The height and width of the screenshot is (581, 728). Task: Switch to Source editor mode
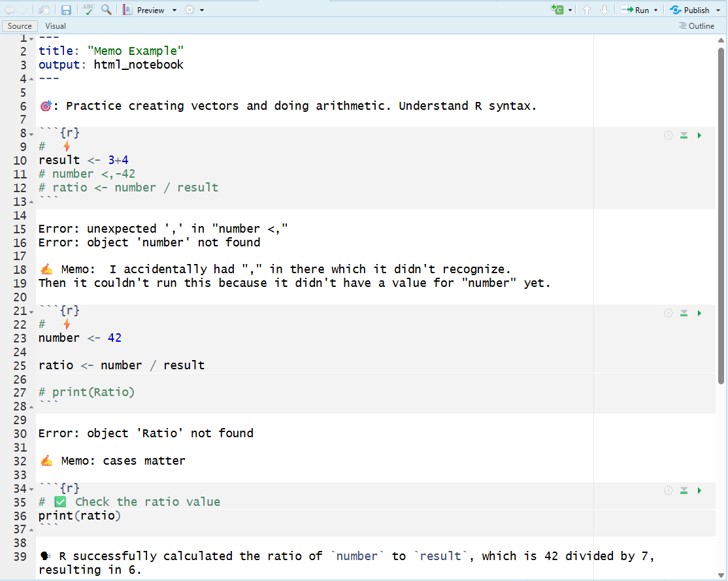20,26
